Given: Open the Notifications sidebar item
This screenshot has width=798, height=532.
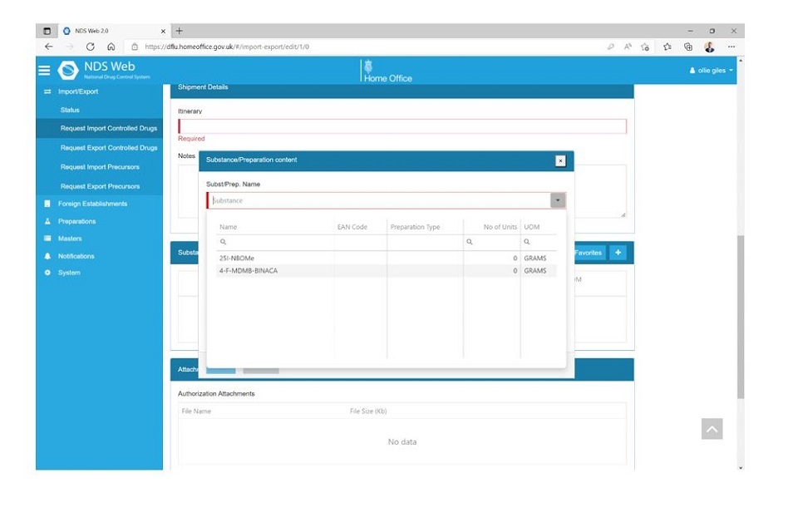Looking at the screenshot, I should [76, 256].
